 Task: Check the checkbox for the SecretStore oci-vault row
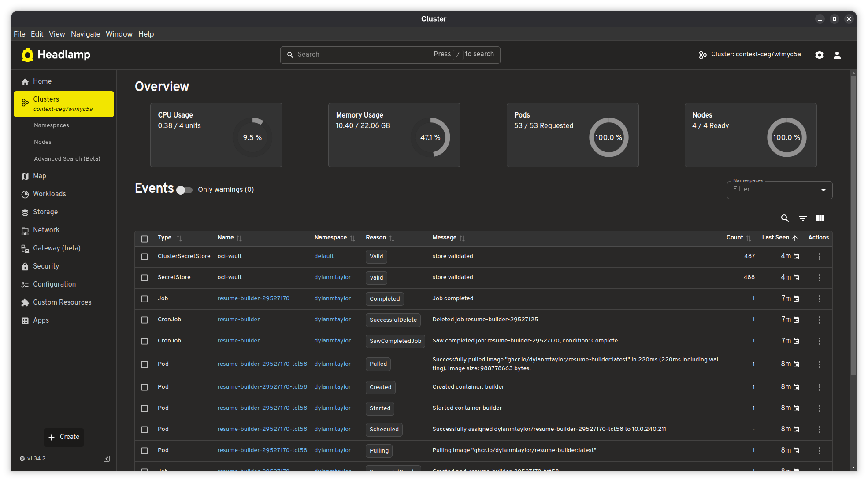pyautogui.click(x=145, y=278)
